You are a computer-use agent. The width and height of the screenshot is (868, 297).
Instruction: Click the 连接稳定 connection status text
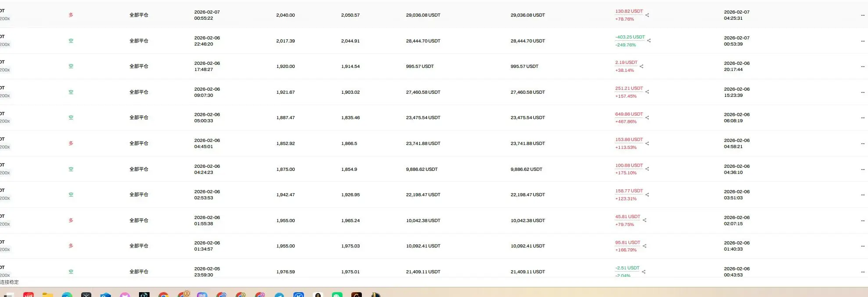point(9,283)
